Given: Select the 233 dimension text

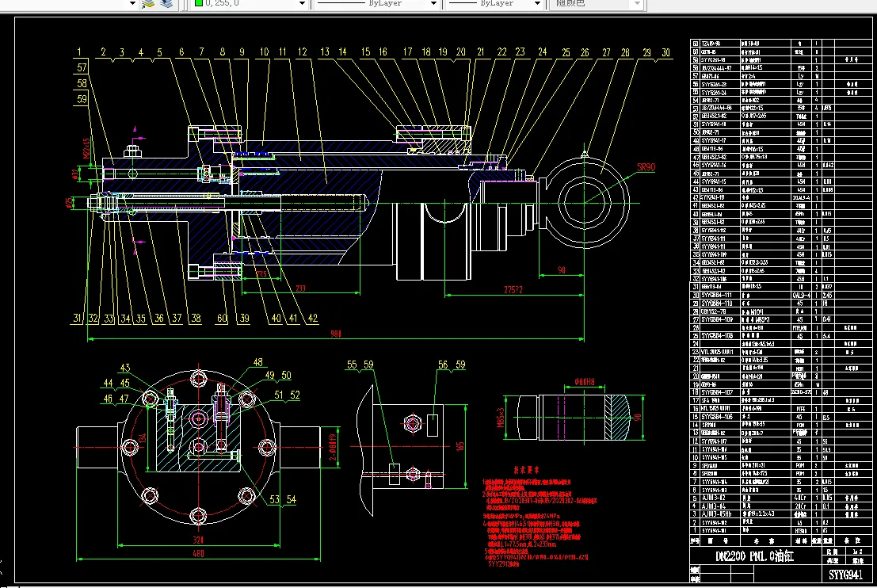Looking at the screenshot, I should (300, 288).
